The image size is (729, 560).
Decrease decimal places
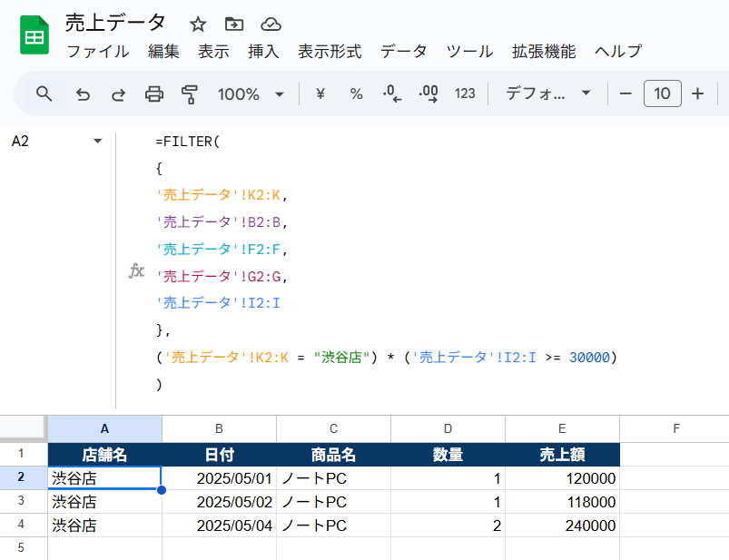pyautogui.click(x=392, y=93)
